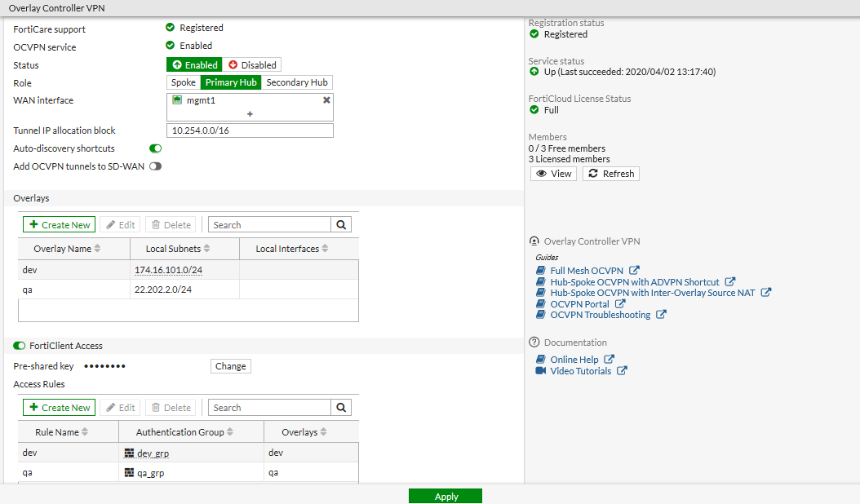Image resolution: width=860 pixels, height=504 pixels.
Task: Open Full Mesh OCVPN external link icon
Action: [x=634, y=271]
